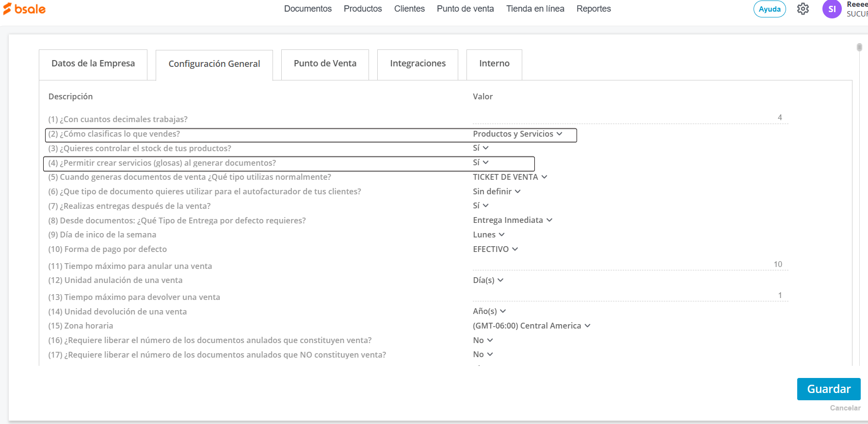Select the Configuración General tab
The height and width of the screenshot is (424, 868).
coord(214,64)
